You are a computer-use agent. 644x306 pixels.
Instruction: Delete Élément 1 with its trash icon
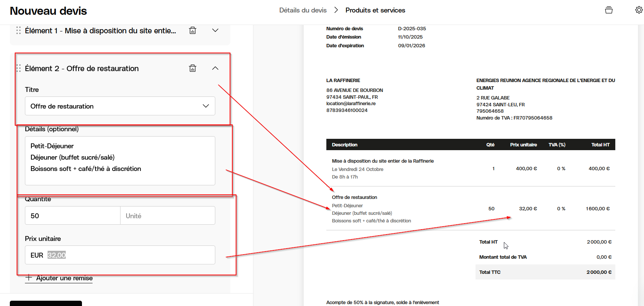193,31
